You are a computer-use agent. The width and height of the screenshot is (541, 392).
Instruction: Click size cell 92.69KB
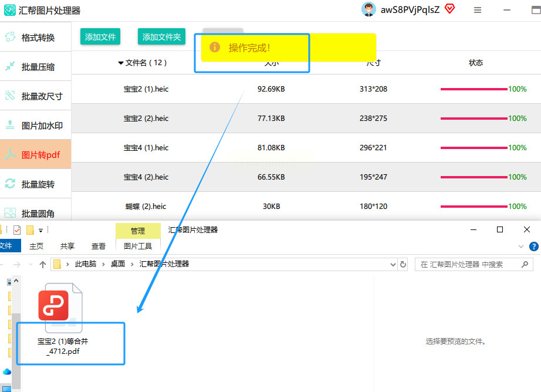click(271, 89)
